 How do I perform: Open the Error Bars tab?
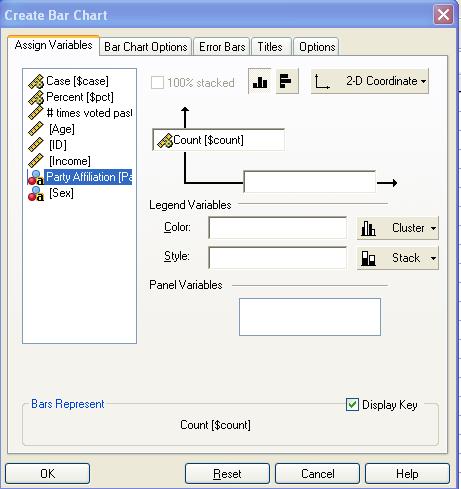click(222, 47)
